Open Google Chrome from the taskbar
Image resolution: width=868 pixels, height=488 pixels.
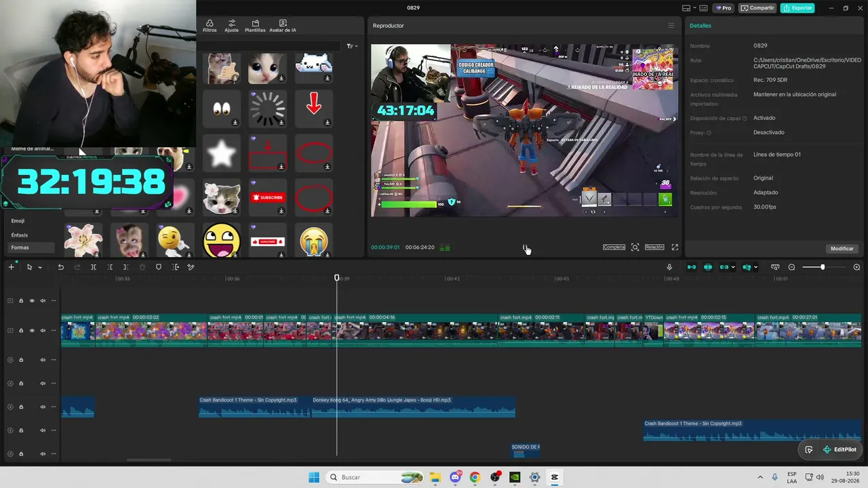click(x=475, y=477)
